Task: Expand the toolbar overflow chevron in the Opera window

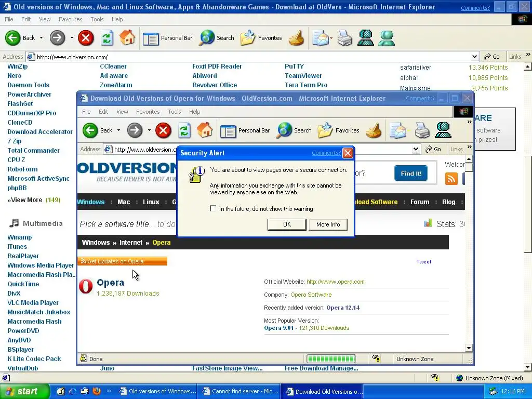Action: coord(470,122)
